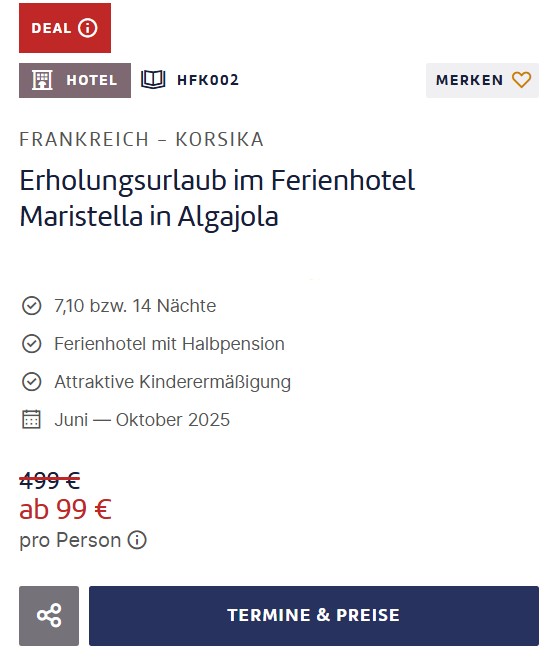Click the catalog book icon
The image size is (558, 660).
click(x=153, y=80)
